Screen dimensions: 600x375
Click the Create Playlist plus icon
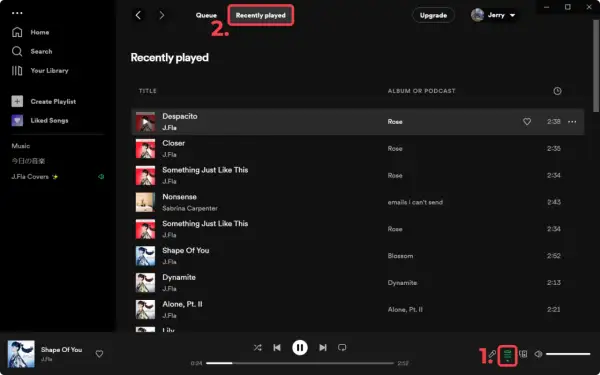click(x=17, y=101)
